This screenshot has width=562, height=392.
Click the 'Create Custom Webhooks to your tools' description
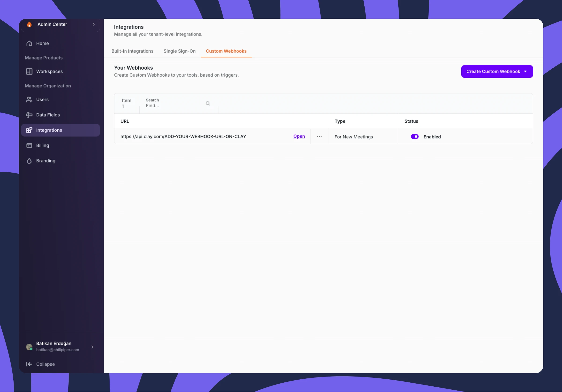(176, 75)
